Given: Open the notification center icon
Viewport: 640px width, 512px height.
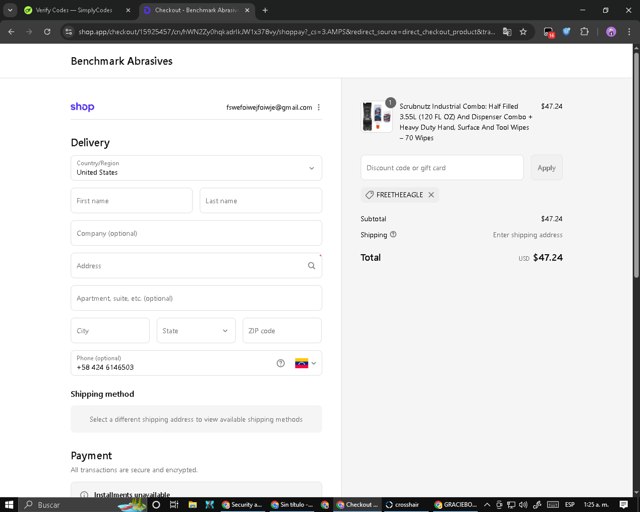Looking at the screenshot, I should point(624,505).
